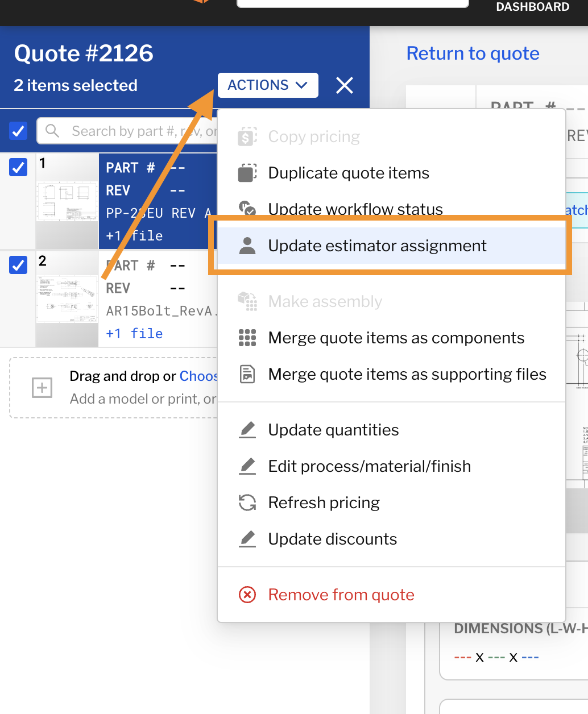Click the +1 file link under AR15Bolt_RevA
Viewport: 588px width, 714px height.
[134, 334]
